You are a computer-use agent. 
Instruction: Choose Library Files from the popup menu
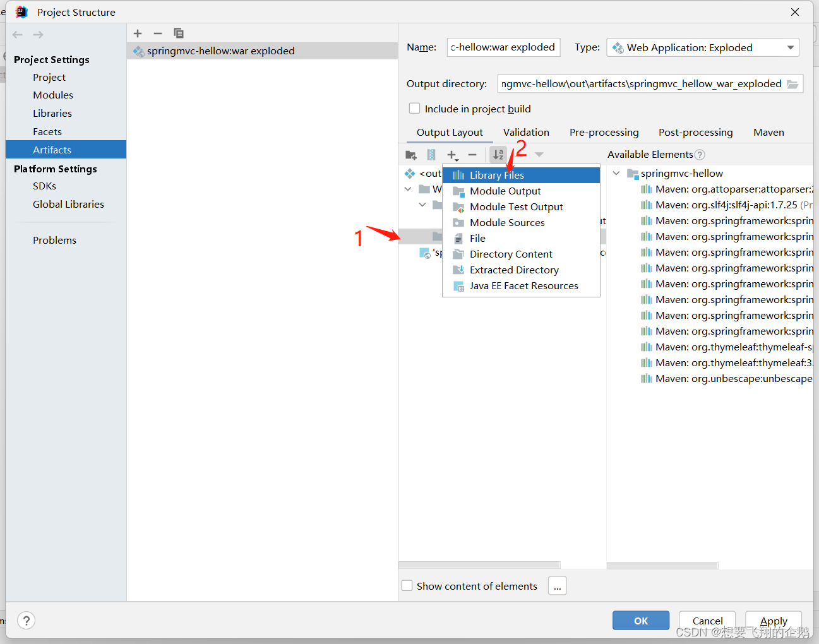tap(521, 176)
